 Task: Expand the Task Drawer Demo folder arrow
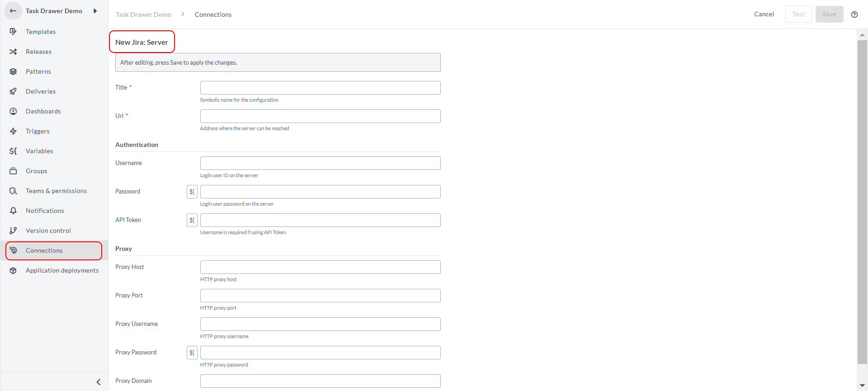95,11
